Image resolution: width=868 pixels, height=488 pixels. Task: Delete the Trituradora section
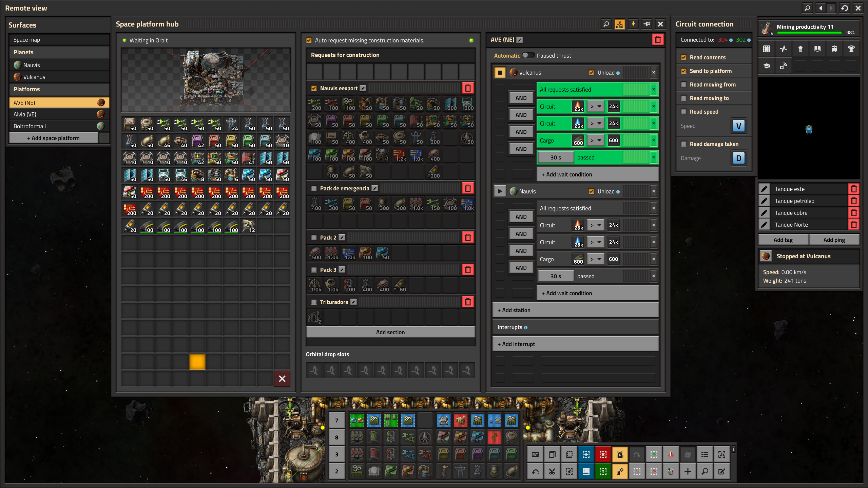click(x=468, y=302)
